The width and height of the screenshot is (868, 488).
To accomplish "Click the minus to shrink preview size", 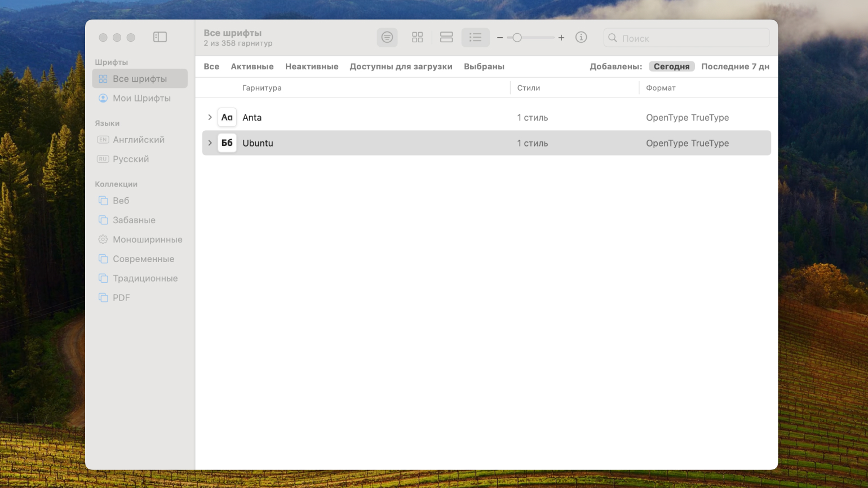I will pos(500,38).
